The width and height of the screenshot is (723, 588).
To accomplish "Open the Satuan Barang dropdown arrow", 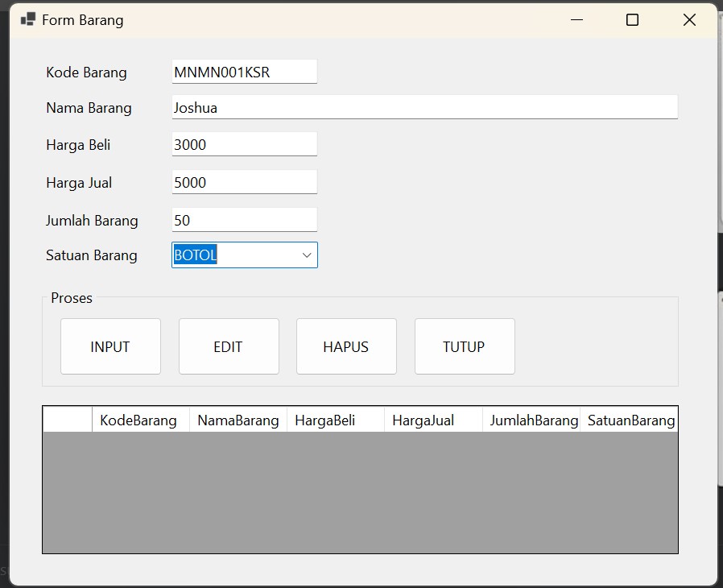I will (307, 255).
